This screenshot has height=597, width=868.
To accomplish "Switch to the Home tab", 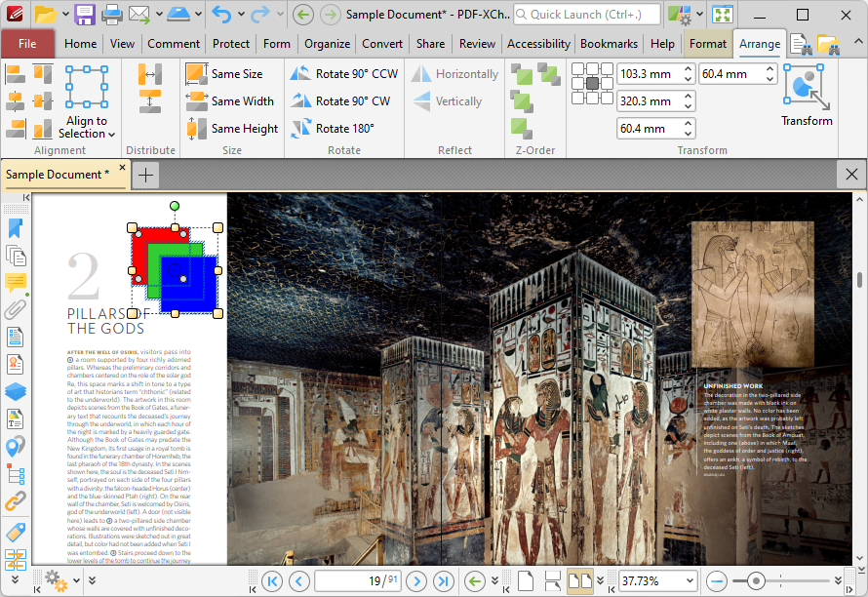I will (x=80, y=44).
